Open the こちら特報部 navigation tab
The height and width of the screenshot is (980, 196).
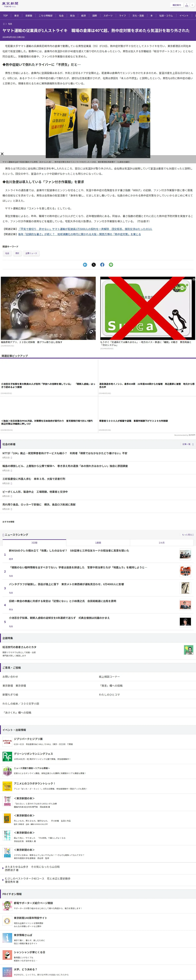tap(46, 16)
